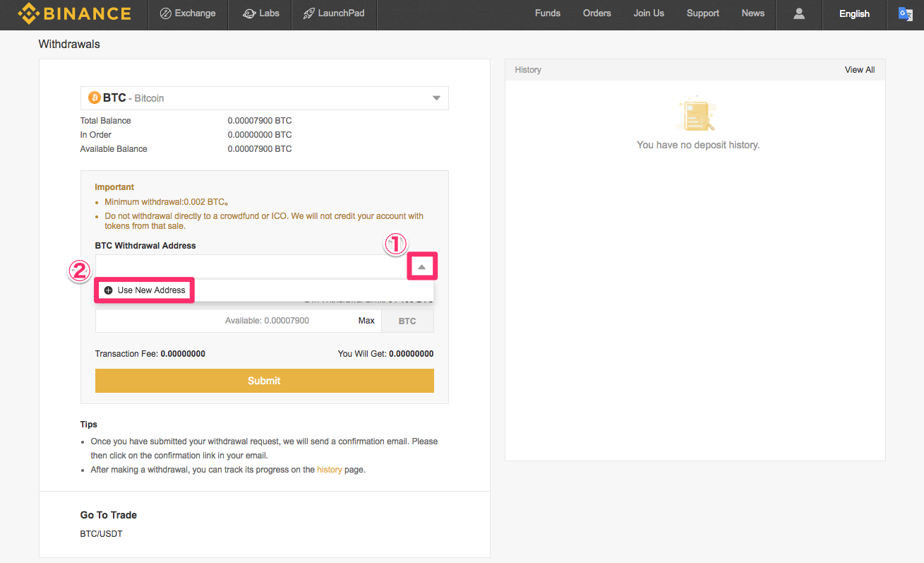Click the BTC Withdrawal Address field
This screenshot has height=563, width=924.
tap(251, 266)
